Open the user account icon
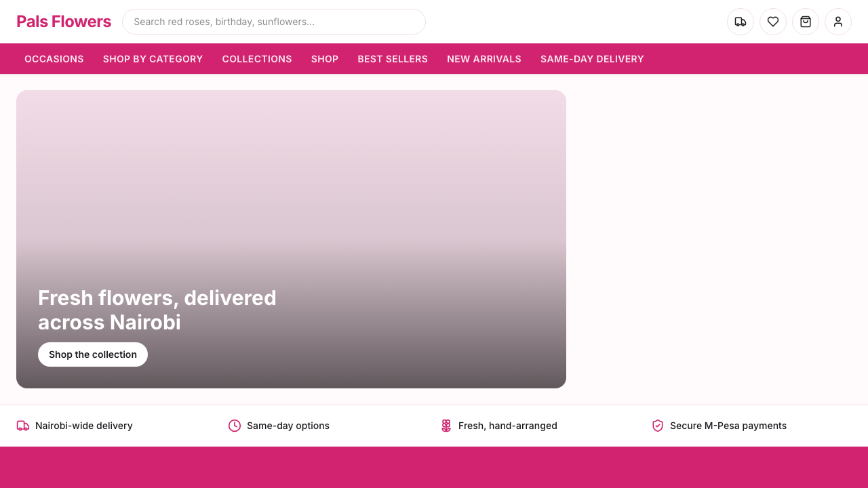Viewport: 868px width, 488px height. pos(838,22)
